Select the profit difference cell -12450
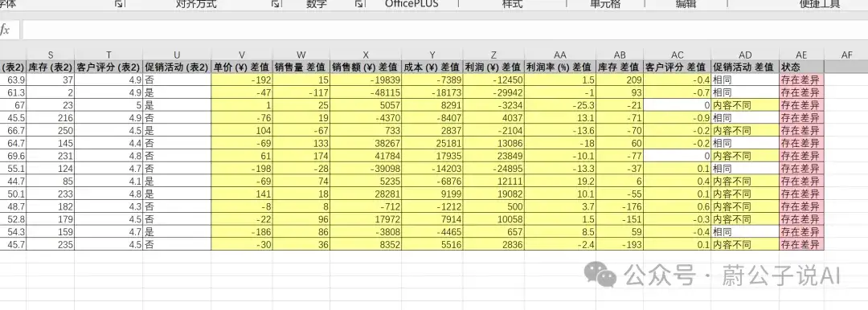This screenshot has width=868, height=310. coord(493,80)
